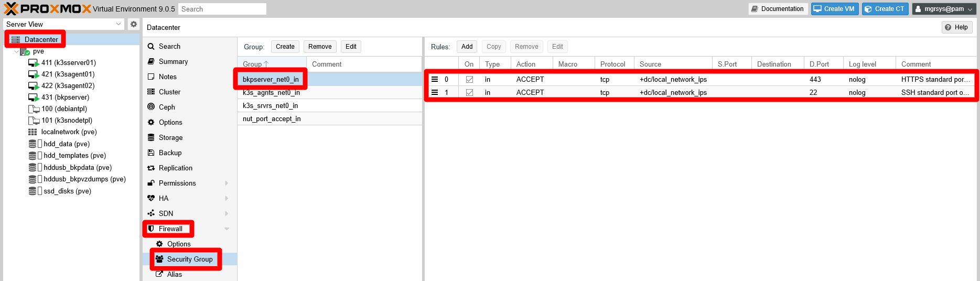
Task: Click the Create CT button
Action: tap(885, 9)
